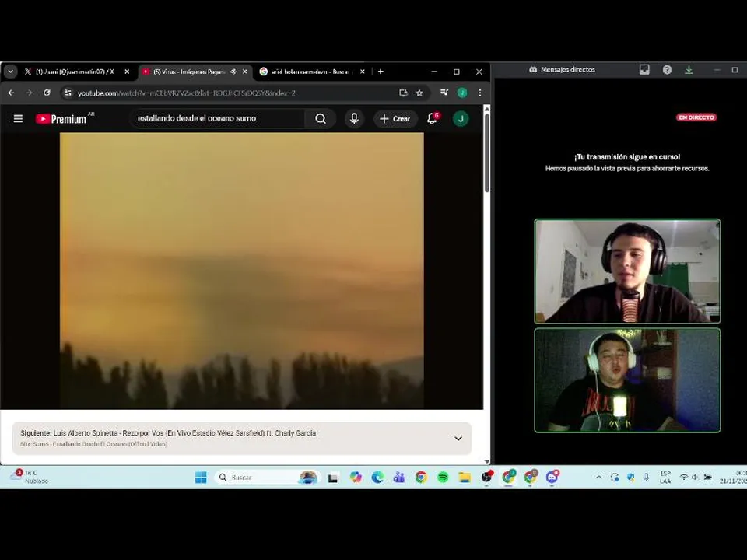Open File Explorer from the taskbar
747x560 pixels.
[465, 477]
